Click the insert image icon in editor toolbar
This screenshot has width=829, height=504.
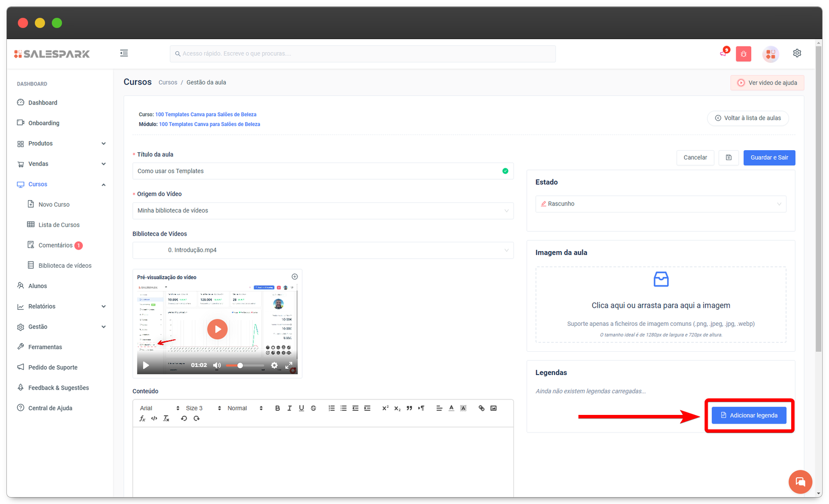pos(493,408)
